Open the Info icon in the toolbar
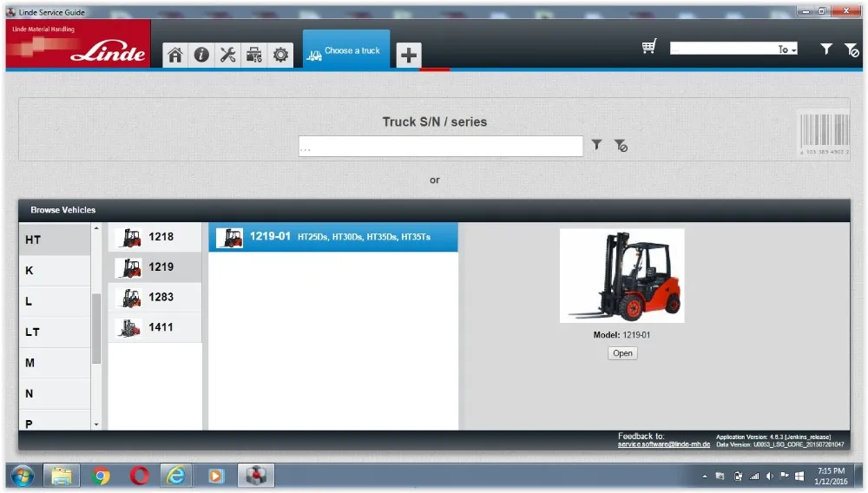This screenshot has height=493, width=868. 201,55
